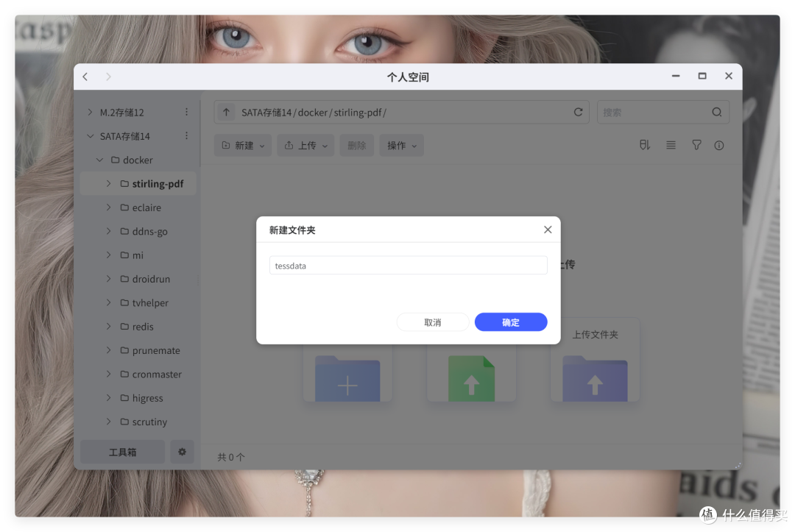The height and width of the screenshot is (532, 795).
Task: Expand the prunemate folder chevron
Action: coord(108,350)
